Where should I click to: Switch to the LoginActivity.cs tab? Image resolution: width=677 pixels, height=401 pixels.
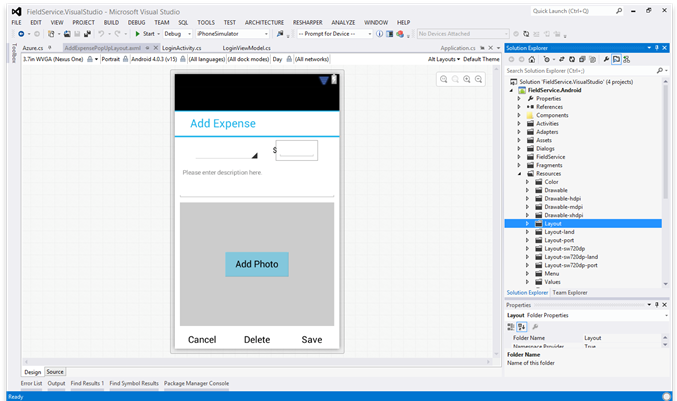tap(183, 47)
